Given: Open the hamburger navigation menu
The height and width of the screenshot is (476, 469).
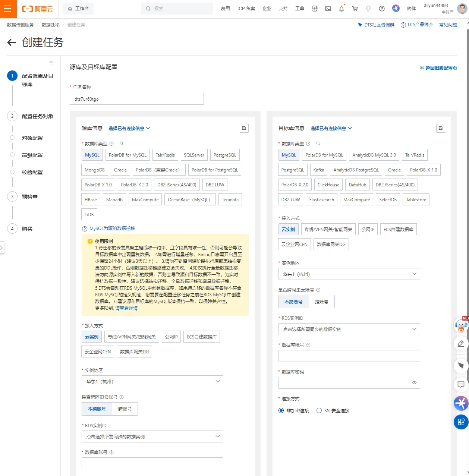Looking at the screenshot, I should [8, 9].
